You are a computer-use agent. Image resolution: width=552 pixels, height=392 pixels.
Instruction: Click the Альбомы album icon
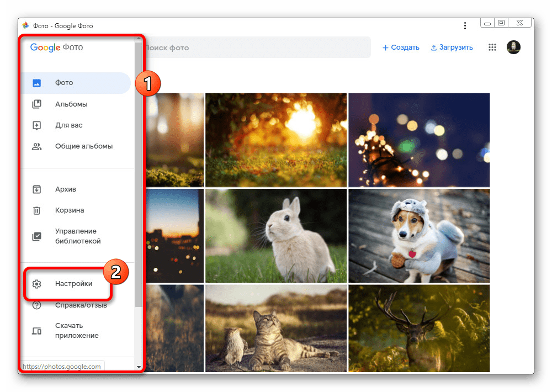36,104
